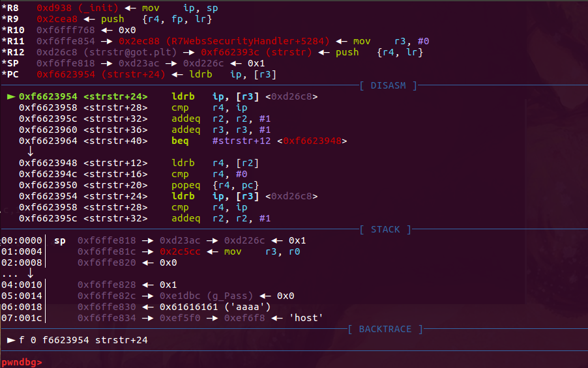Click strstr@got.plt address 0xd26c8 in R12

(106, 52)
